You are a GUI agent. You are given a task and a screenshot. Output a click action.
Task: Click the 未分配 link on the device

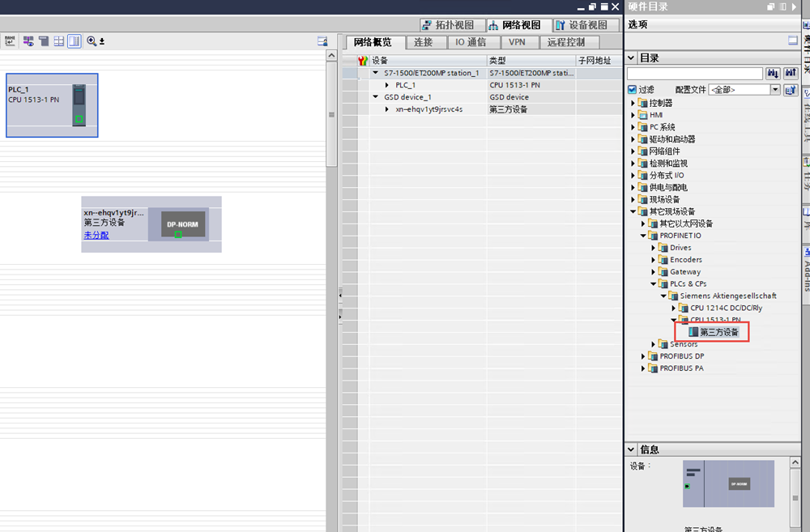click(96, 236)
